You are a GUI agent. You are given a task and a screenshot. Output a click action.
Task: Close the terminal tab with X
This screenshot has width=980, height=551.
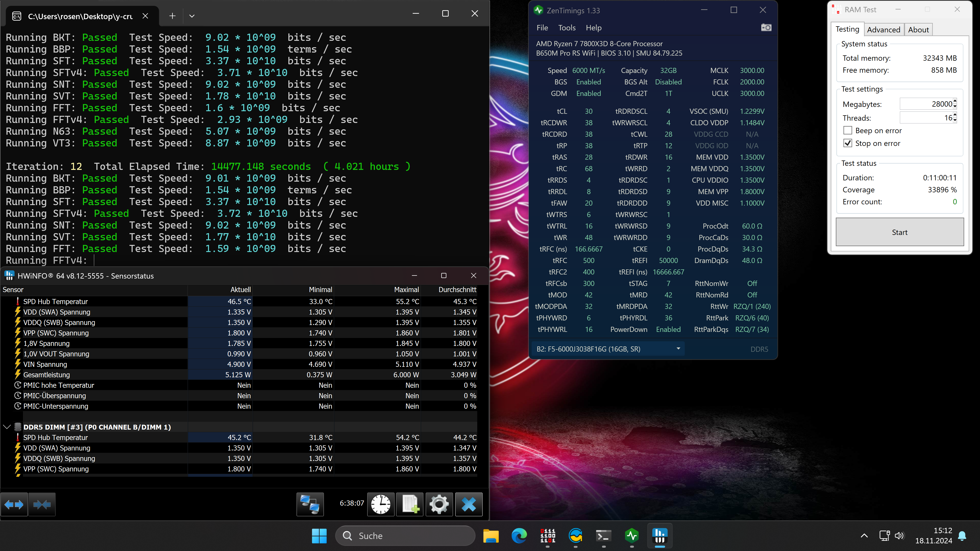[x=145, y=16]
